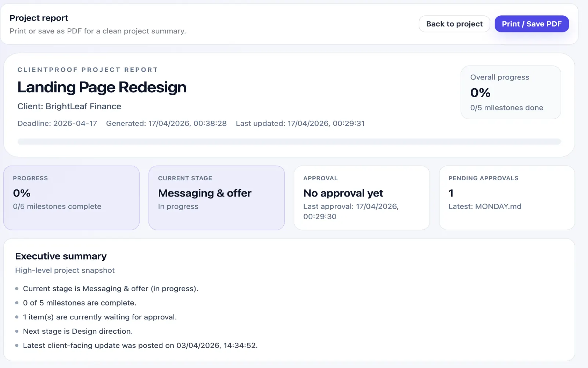Open the Current Stage Messaging & offer card
This screenshot has height=368, width=588.
(217, 198)
